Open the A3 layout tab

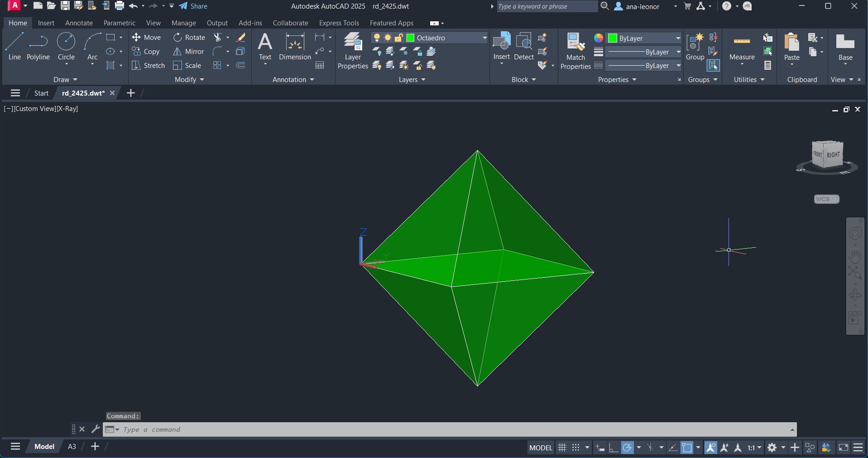point(72,447)
